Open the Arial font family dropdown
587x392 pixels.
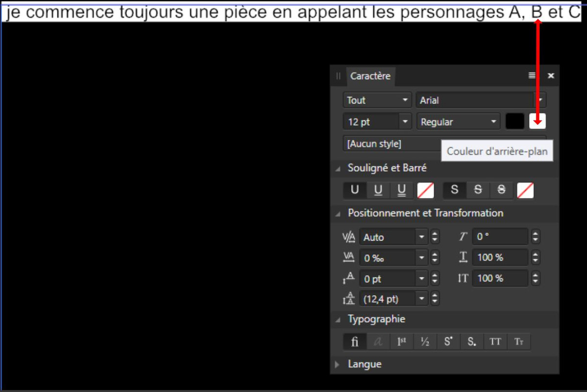pos(481,100)
